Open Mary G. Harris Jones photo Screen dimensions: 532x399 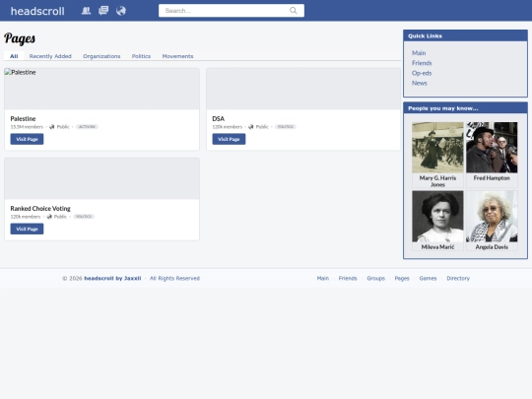click(437, 148)
